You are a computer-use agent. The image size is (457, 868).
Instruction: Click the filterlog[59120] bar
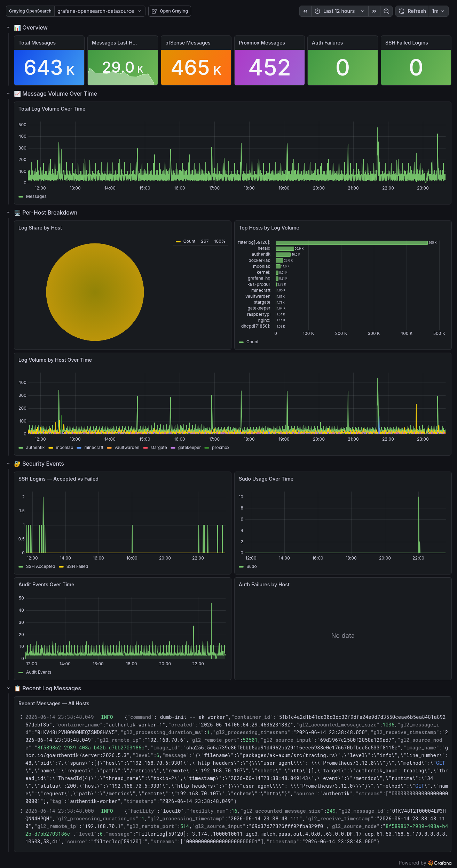352,243
